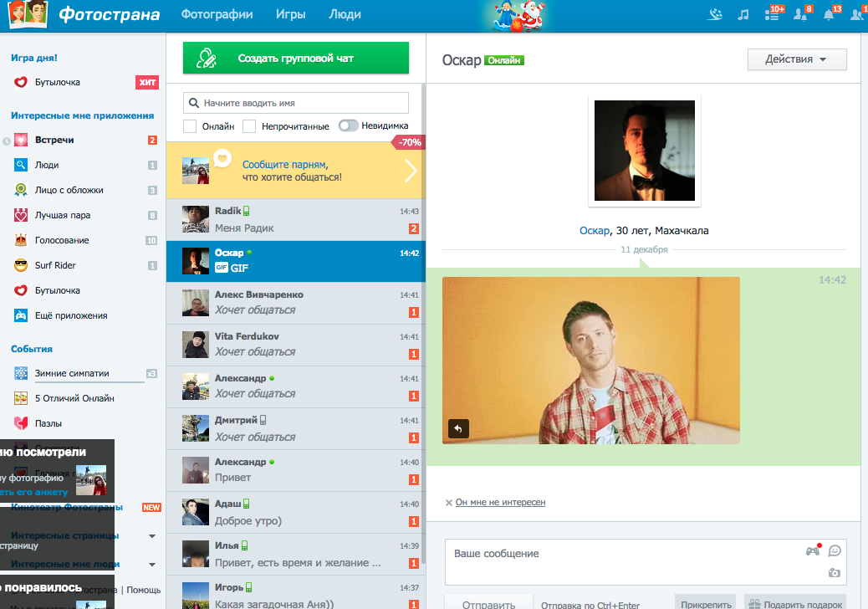Open Фотографии menu

pos(217,14)
